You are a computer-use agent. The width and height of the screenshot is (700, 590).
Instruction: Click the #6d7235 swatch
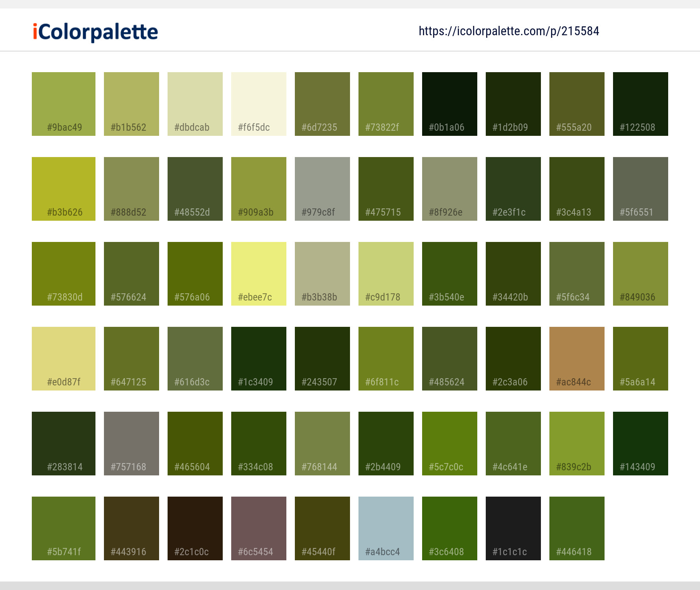point(322,104)
